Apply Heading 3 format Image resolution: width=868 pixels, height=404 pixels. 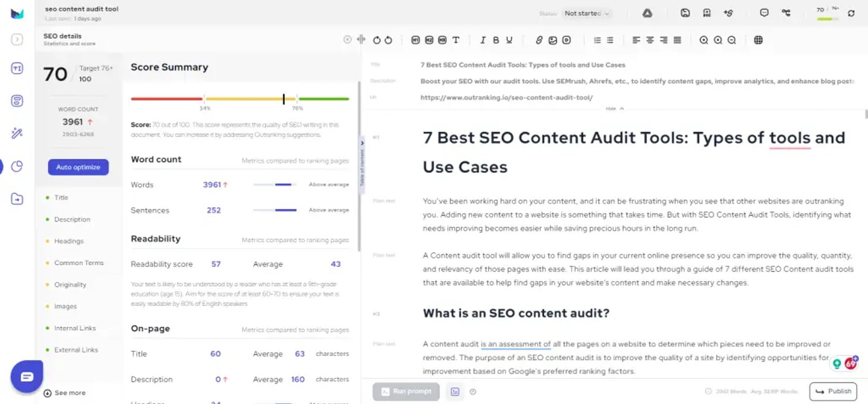pyautogui.click(x=442, y=40)
